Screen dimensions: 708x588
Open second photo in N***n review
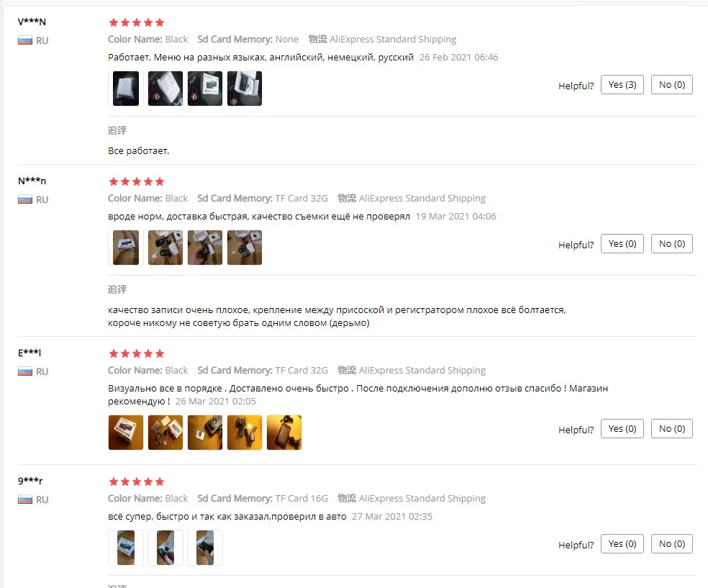(165, 248)
